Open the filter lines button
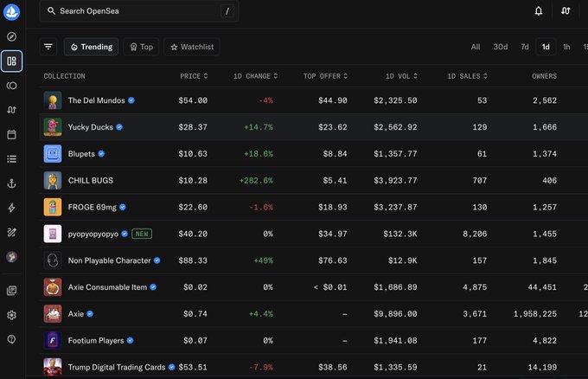The height and width of the screenshot is (379, 588). tap(48, 47)
